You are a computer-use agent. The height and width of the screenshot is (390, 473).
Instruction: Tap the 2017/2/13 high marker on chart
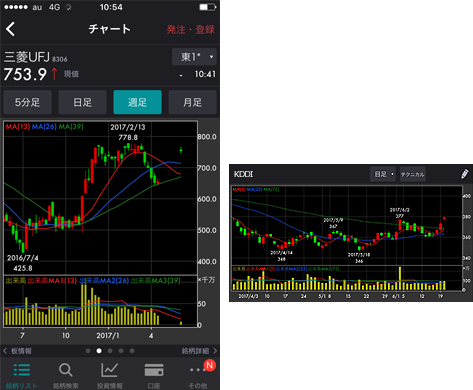coord(128,132)
